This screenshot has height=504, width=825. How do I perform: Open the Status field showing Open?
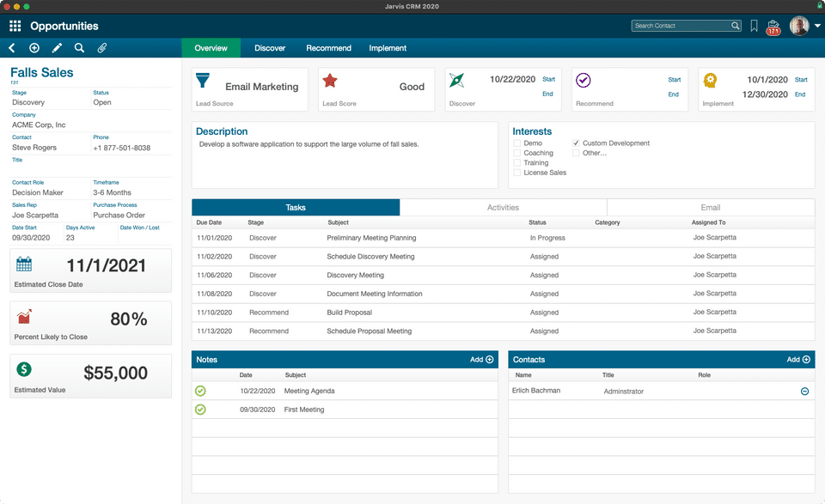pyautogui.click(x=131, y=102)
